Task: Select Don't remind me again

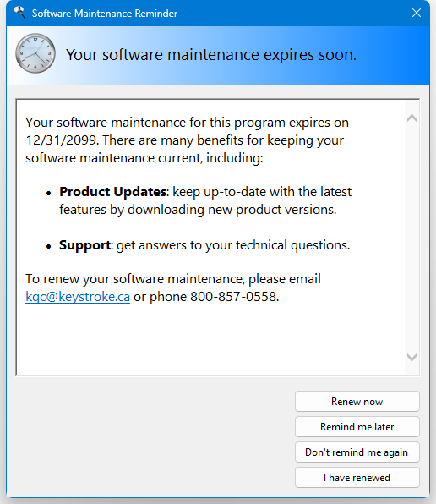Action: coord(357,452)
